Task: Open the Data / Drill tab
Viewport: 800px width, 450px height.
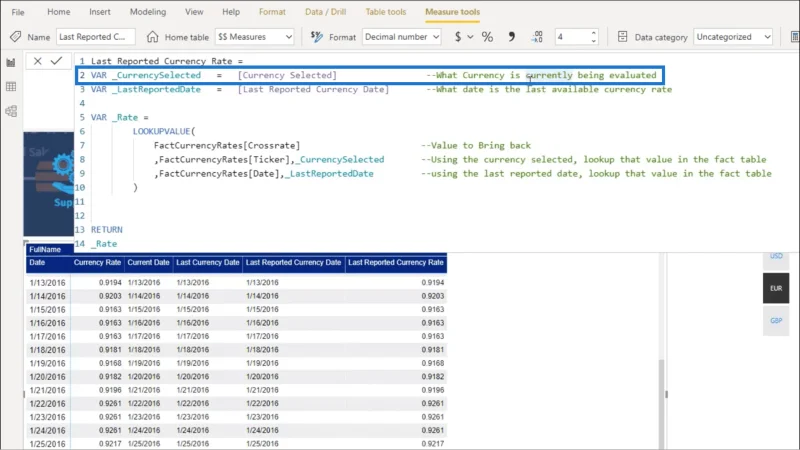Action: pos(326,12)
